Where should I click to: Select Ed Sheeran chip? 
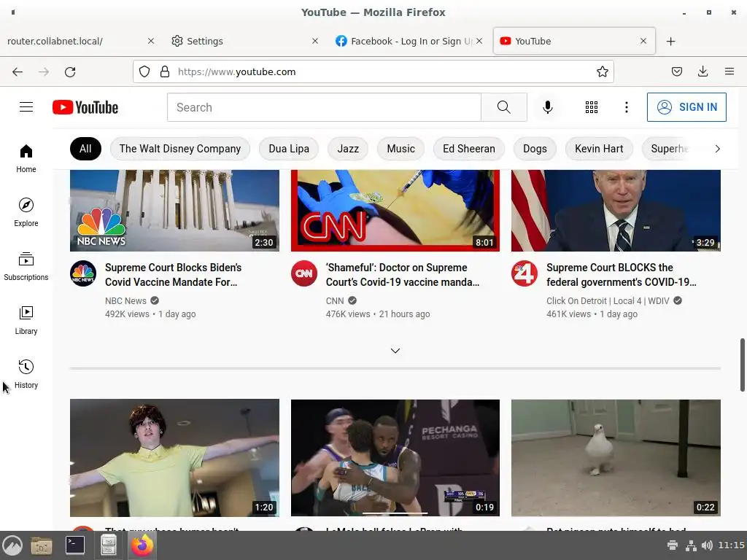click(469, 149)
